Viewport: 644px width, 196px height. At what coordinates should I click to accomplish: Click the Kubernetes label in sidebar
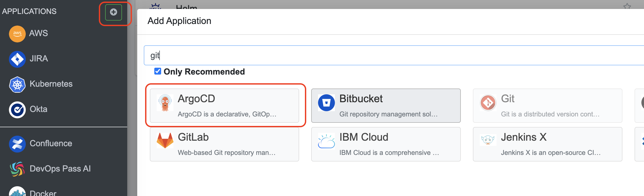51,84
